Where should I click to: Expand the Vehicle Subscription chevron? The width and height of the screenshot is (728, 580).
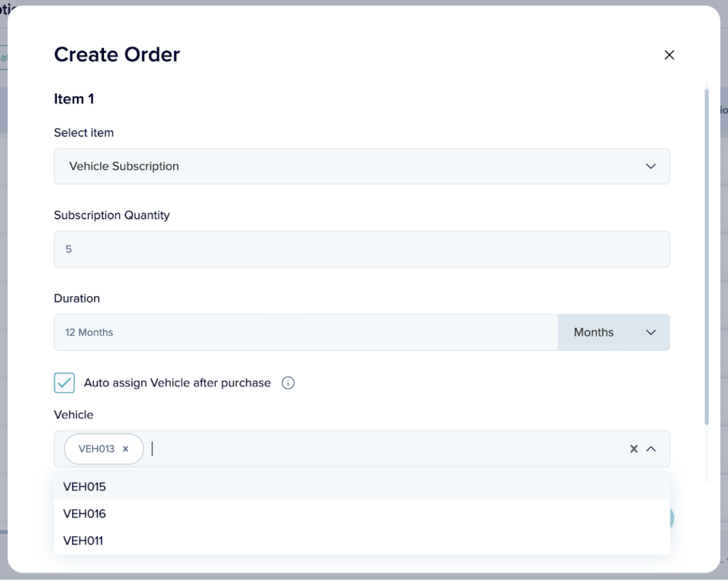(651, 166)
